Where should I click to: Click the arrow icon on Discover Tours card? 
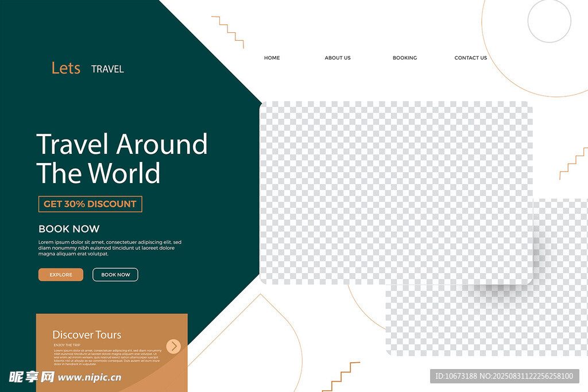click(x=173, y=346)
